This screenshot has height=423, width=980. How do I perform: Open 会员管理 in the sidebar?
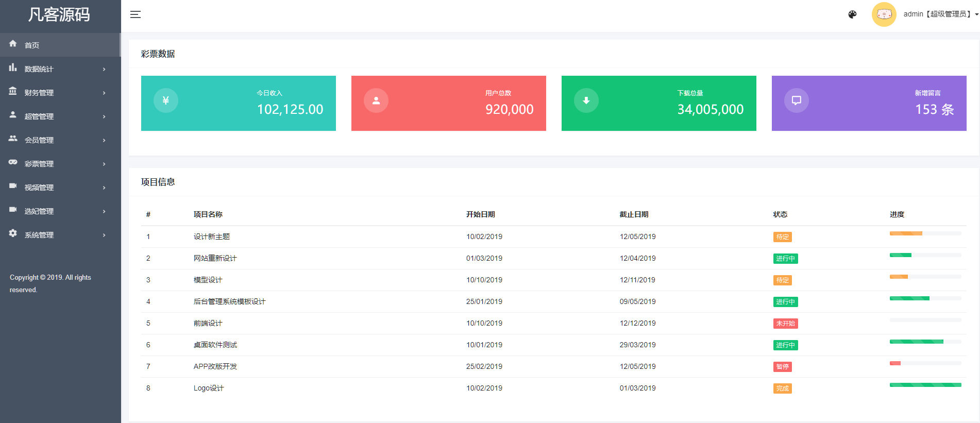coord(39,140)
